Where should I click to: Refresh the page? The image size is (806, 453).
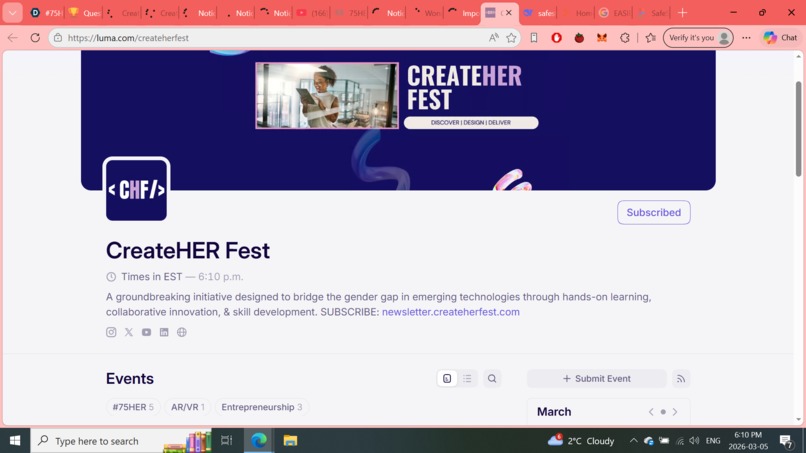[35, 38]
